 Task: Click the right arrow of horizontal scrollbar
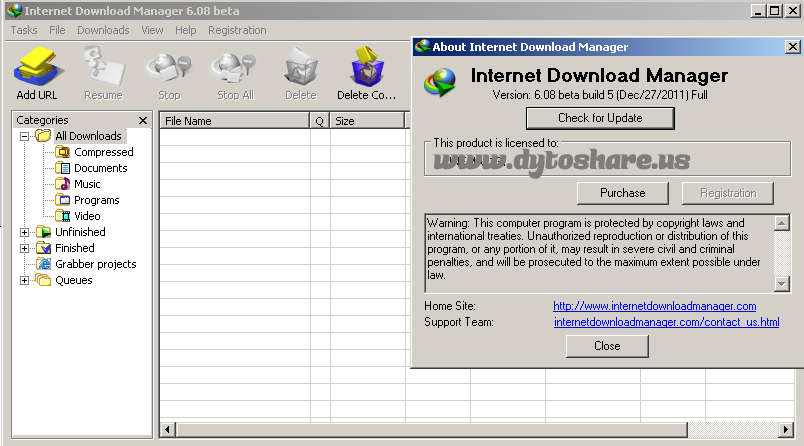(x=786, y=429)
